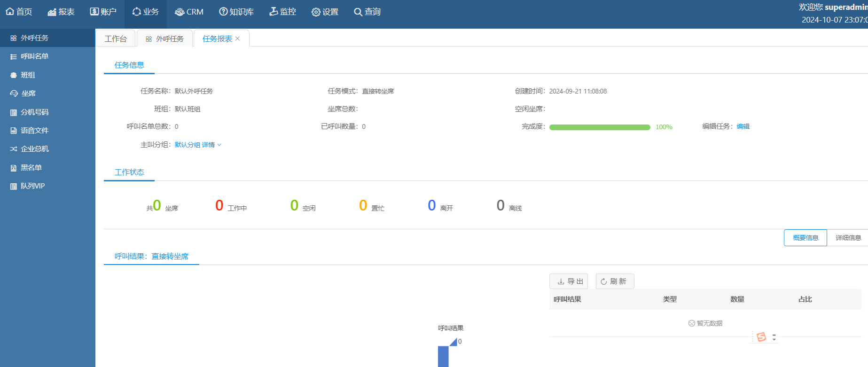Select the 坐席 headset icon
The height and width of the screenshot is (367, 868).
click(14, 94)
